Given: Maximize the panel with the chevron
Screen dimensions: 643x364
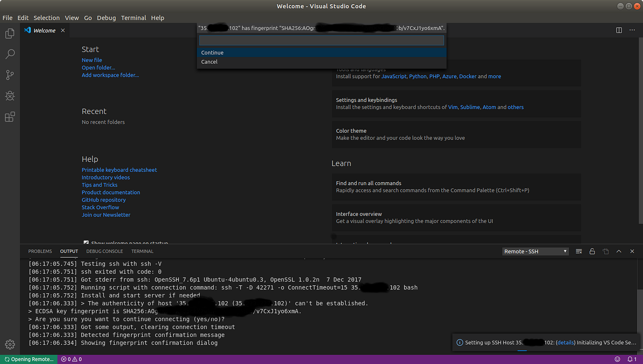Looking at the screenshot, I should click(x=619, y=251).
